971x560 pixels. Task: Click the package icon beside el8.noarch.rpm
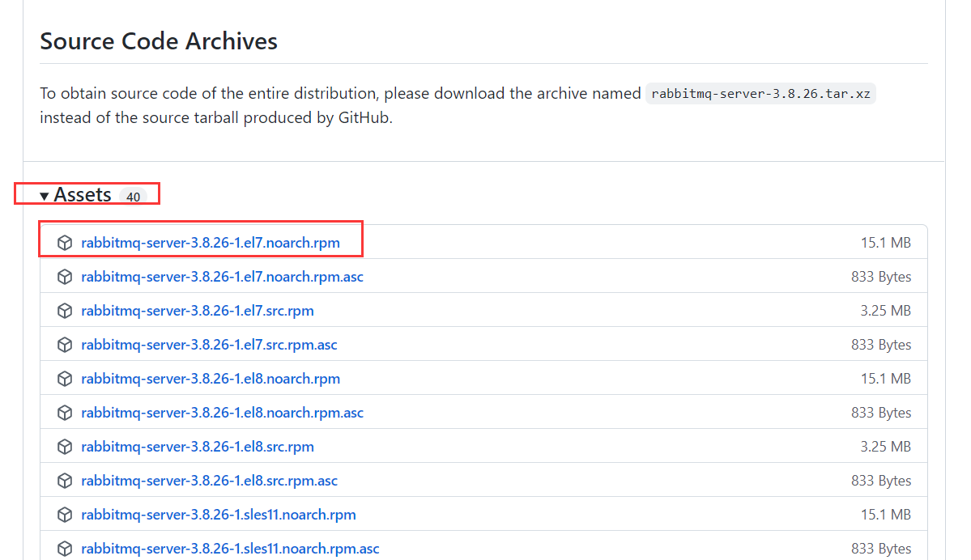(x=65, y=378)
